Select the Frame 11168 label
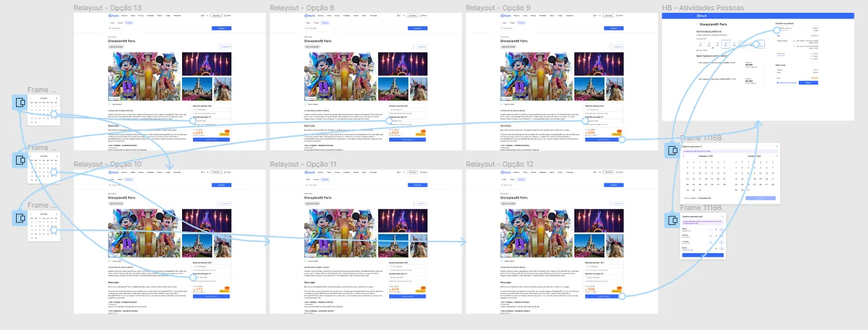 701,138
